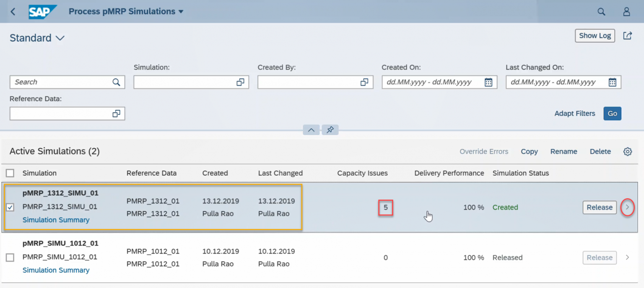This screenshot has width=644, height=288.
Task: Toggle the select-all checkbox in table header
Action: point(10,173)
